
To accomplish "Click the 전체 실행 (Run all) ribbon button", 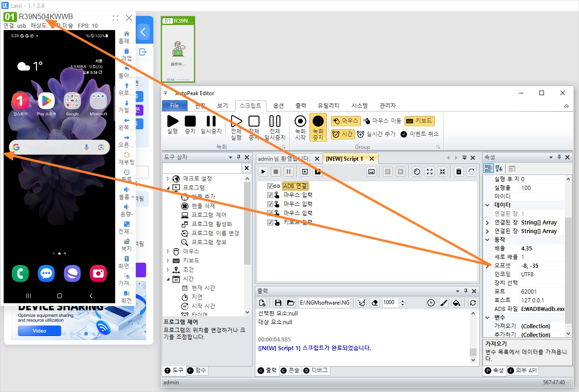I will click(x=236, y=127).
